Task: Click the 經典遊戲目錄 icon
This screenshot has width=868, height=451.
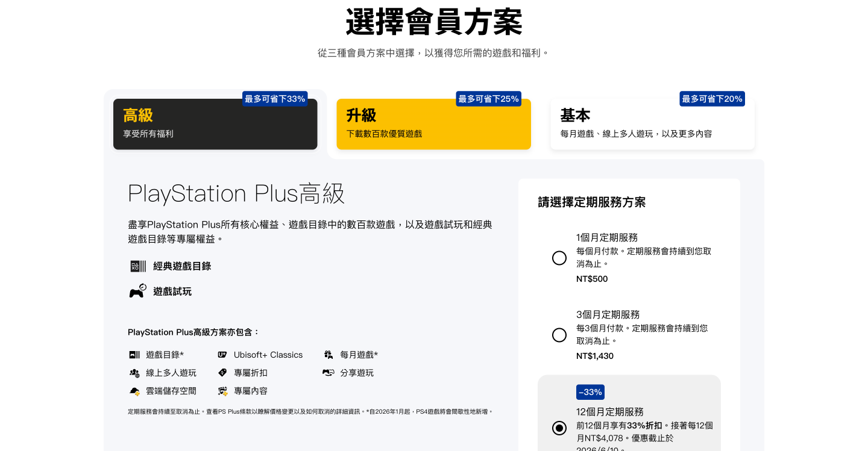Action: coord(138,266)
